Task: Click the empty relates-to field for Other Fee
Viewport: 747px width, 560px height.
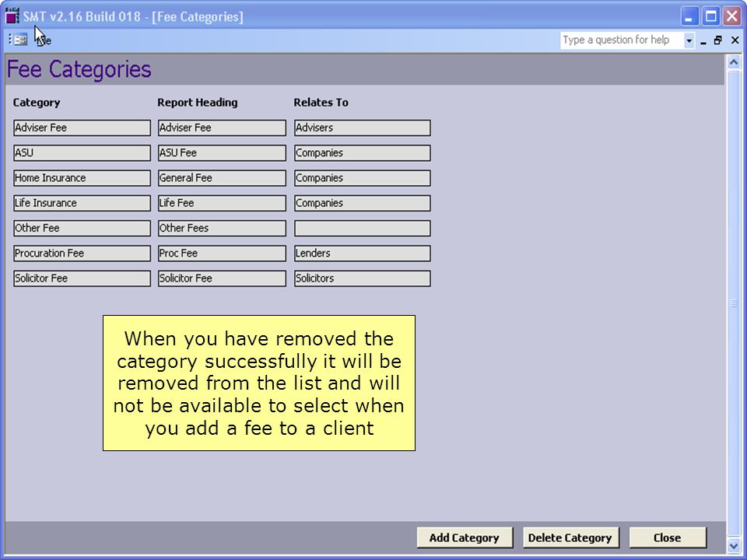Action: (x=363, y=228)
